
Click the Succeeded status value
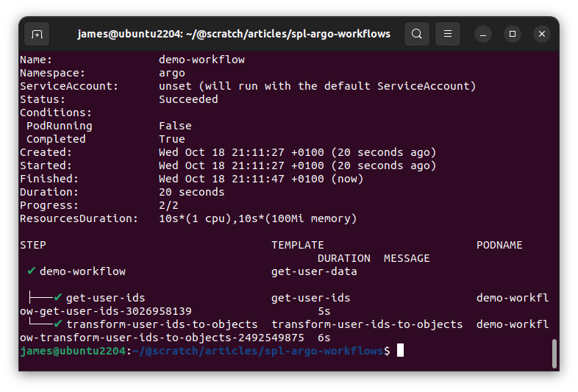(188, 99)
